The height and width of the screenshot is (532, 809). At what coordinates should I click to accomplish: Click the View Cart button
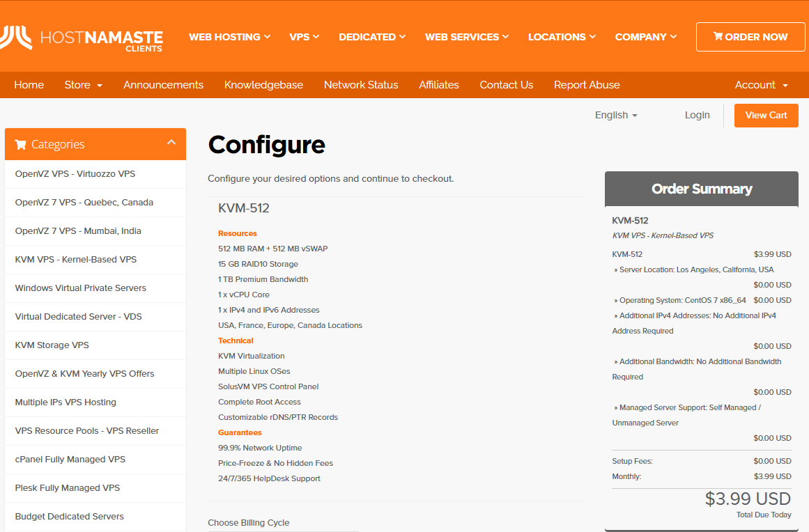click(x=766, y=116)
